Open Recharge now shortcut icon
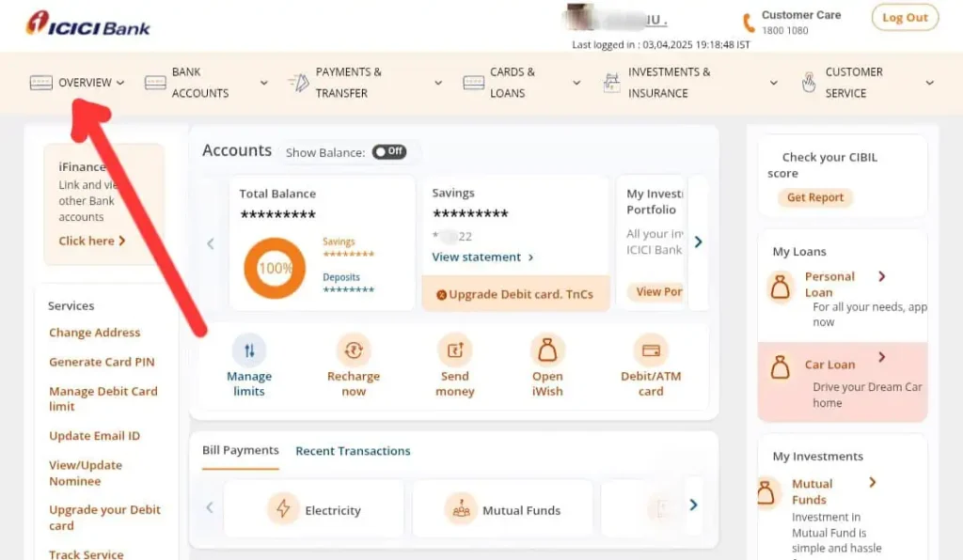The height and width of the screenshot is (560, 963). tap(354, 350)
